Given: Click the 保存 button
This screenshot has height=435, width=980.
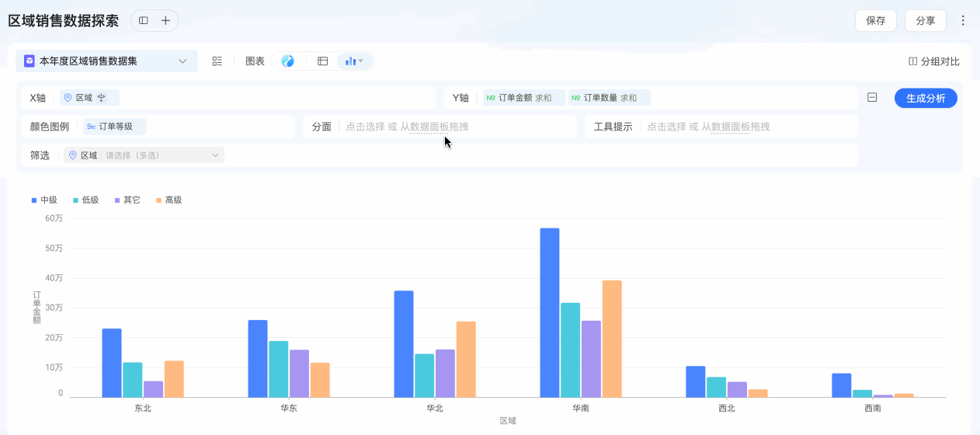Looking at the screenshot, I should click(x=876, y=21).
